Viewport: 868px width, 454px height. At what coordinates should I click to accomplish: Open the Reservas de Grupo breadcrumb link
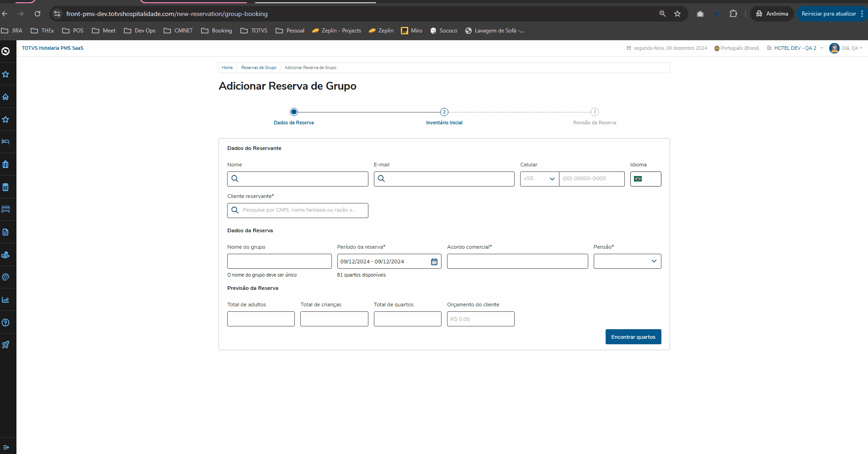coord(259,68)
